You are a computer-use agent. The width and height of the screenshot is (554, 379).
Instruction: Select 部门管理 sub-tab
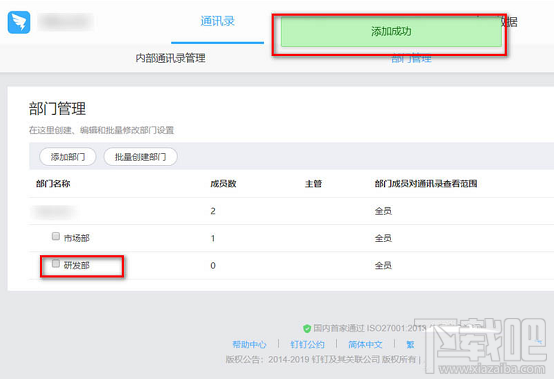411,59
